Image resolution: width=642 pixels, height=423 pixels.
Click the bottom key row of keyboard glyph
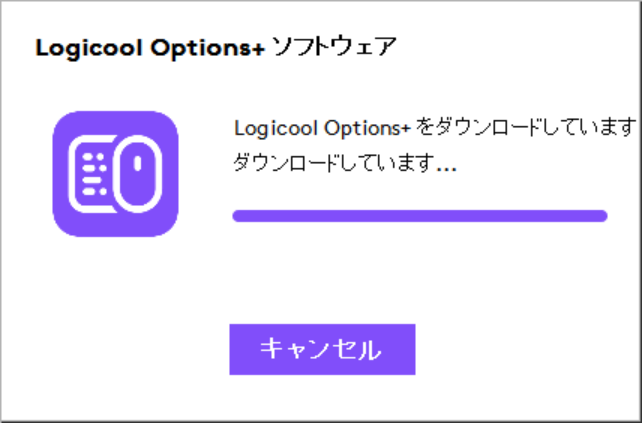tap(94, 191)
